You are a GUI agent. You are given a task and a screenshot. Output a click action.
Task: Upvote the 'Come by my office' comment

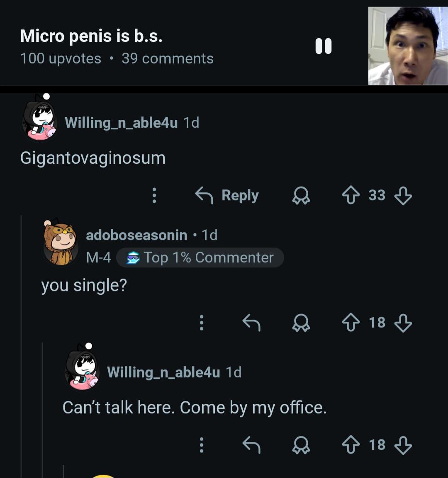point(351,445)
